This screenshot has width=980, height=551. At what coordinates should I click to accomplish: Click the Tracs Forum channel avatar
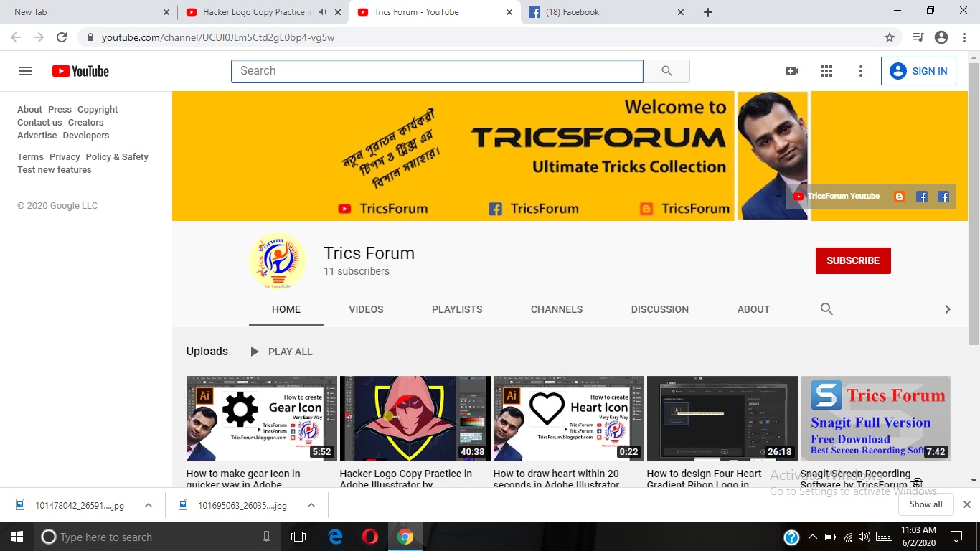277,261
